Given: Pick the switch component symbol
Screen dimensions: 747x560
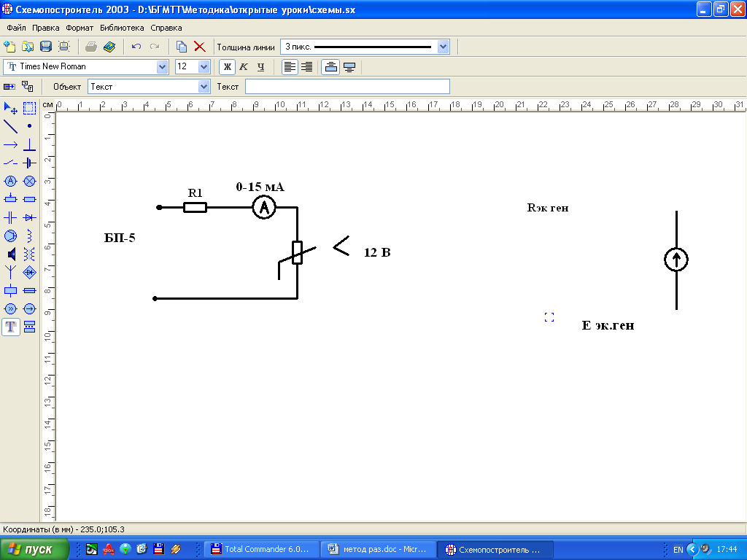Looking at the screenshot, I should [x=10, y=163].
